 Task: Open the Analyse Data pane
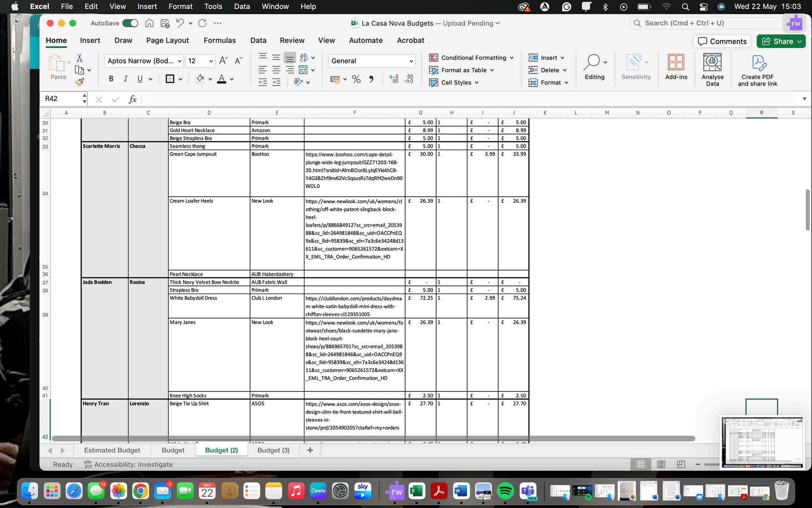pos(712,70)
